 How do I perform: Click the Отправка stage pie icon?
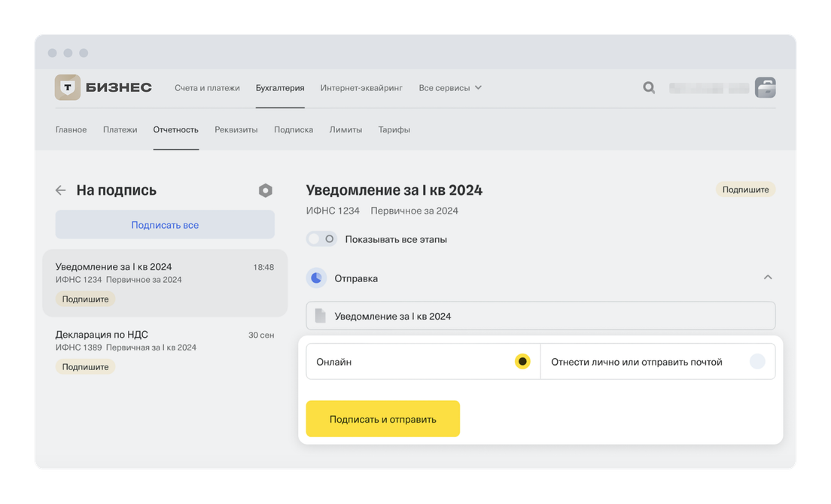pos(316,278)
